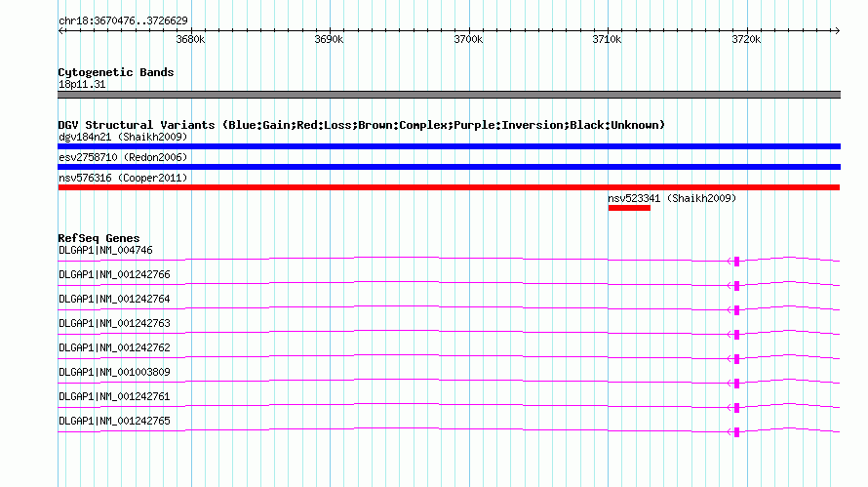
Task: Select the DGV Structural Variants track title
Action: click(361, 125)
